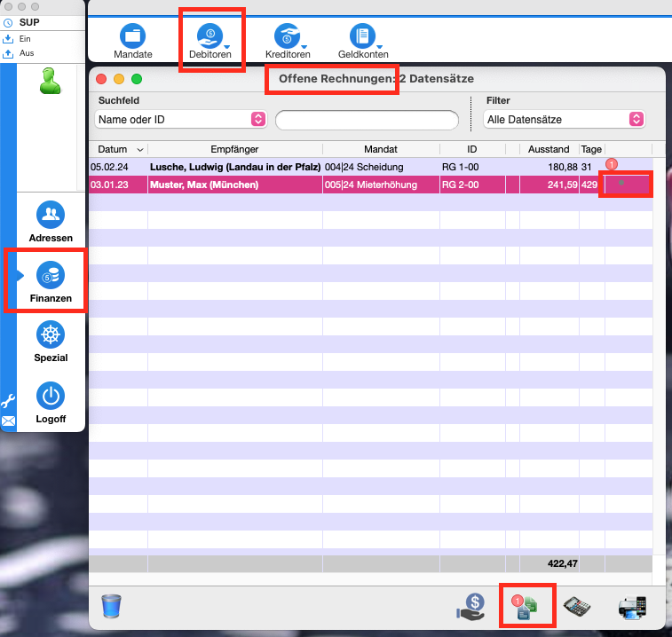Click the Ausstand column header
The height and width of the screenshot is (637, 672).
click(549, 149)
